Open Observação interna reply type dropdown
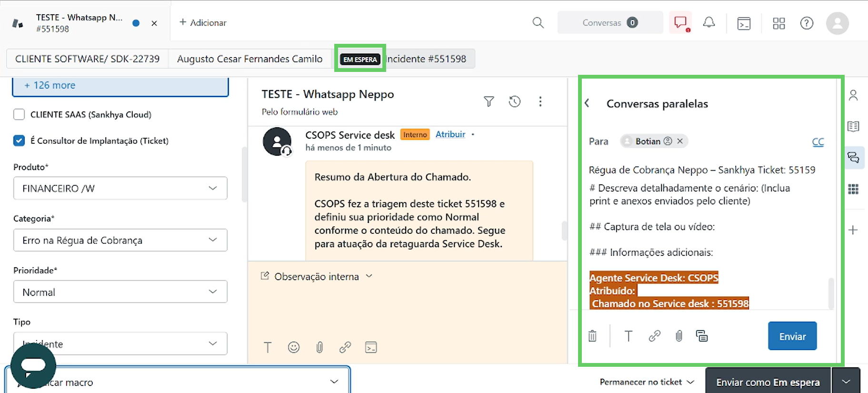Screen dimensions: 868x393 317,276
